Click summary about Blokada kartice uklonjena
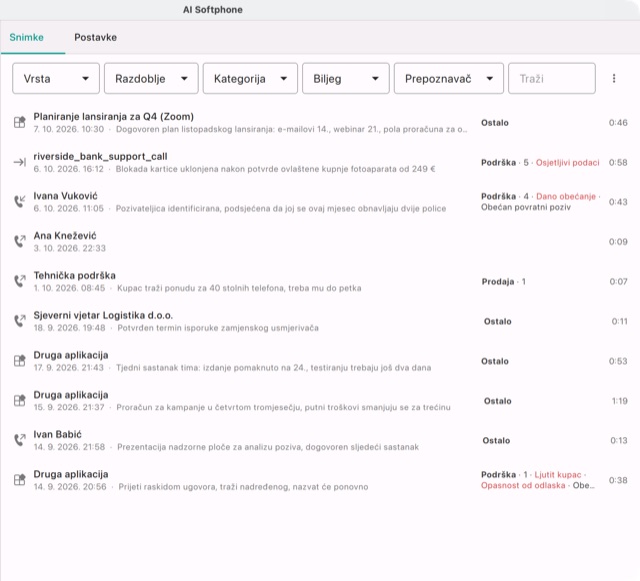 coord(276,169)
